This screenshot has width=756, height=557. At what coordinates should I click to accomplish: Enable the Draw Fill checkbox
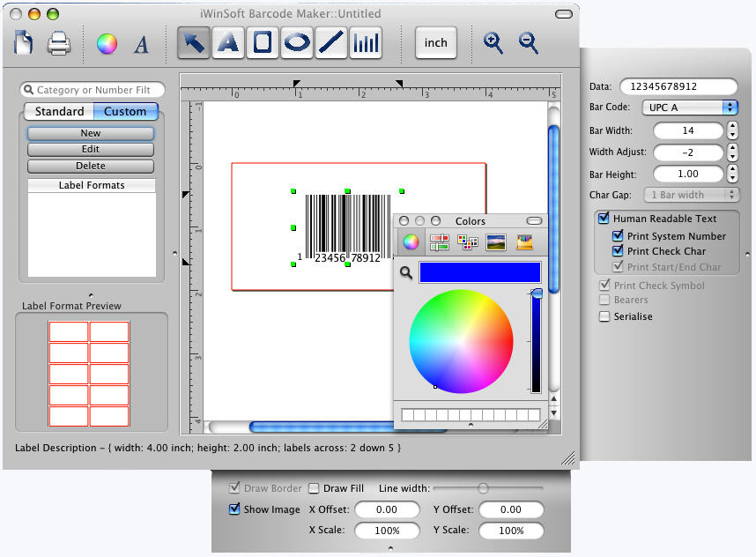click(314, 488)
